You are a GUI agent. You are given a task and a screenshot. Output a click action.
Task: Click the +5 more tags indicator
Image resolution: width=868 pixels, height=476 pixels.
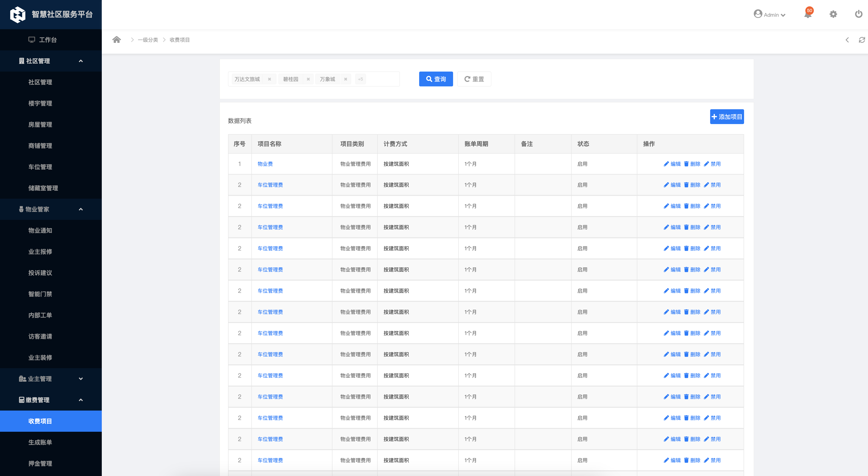click(360, 79)
